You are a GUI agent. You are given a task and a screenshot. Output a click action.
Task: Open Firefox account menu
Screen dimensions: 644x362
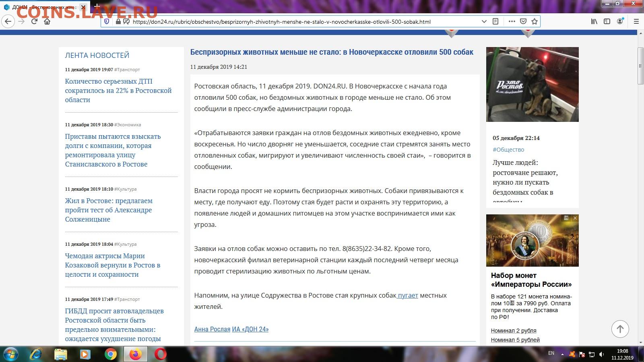click(x=620, y=21)
